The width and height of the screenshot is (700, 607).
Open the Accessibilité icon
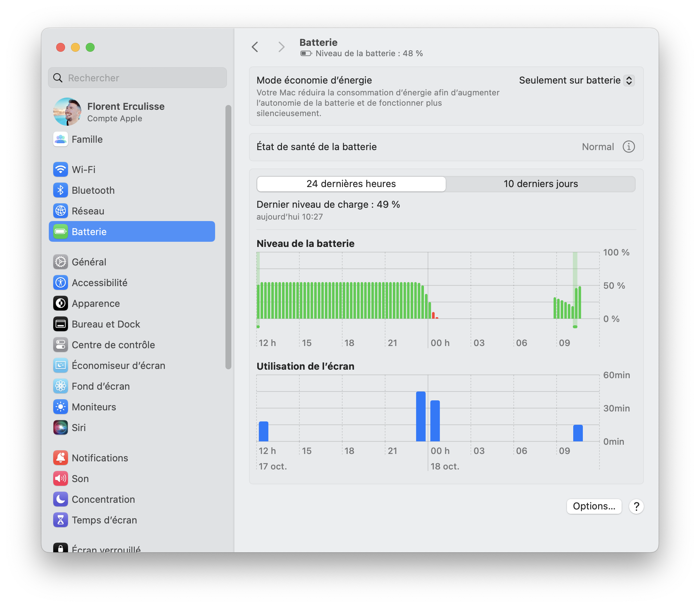pos(61,283)
